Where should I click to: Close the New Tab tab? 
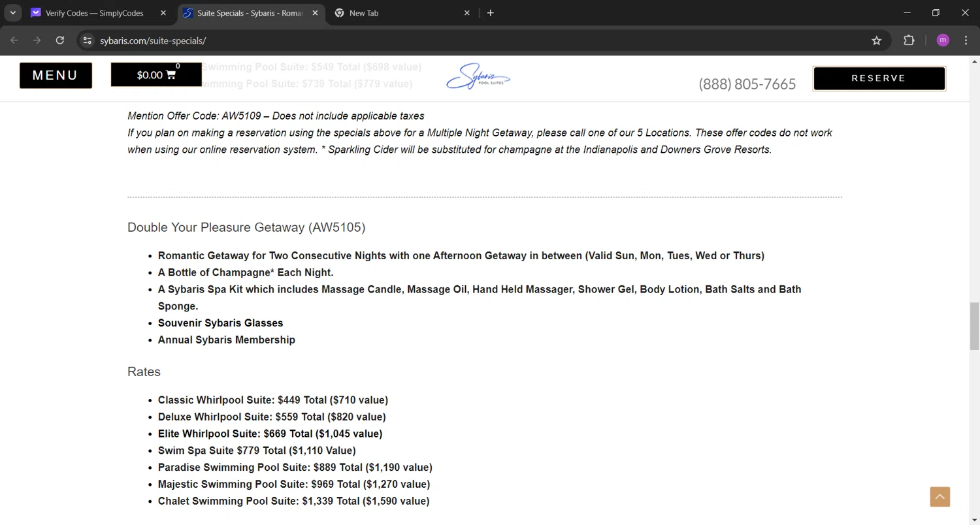[x=466, y=13]
